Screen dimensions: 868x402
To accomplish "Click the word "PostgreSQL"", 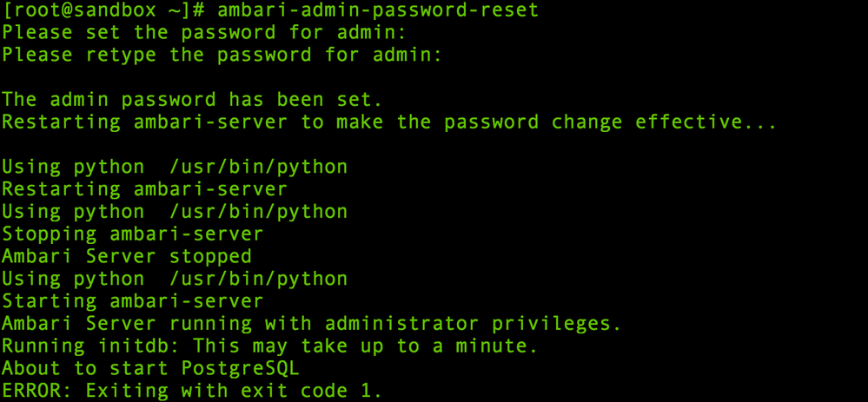I will (x=241, y=368).
